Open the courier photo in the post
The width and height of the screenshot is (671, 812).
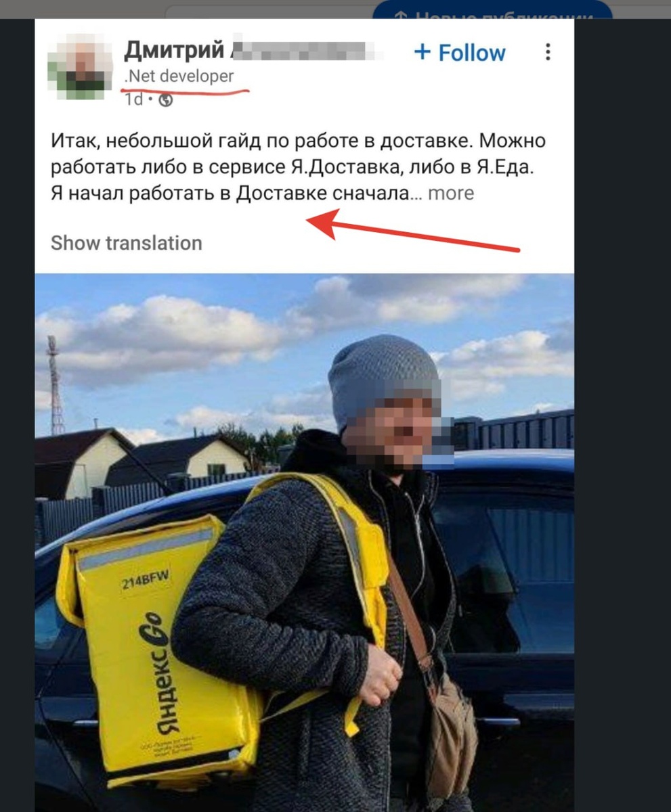304,542
